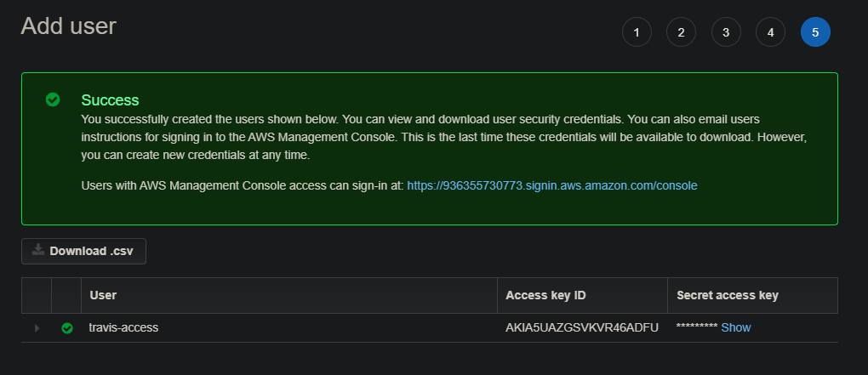Show the secret access key
Screen dimensions: 868x375
coord(736,327)
